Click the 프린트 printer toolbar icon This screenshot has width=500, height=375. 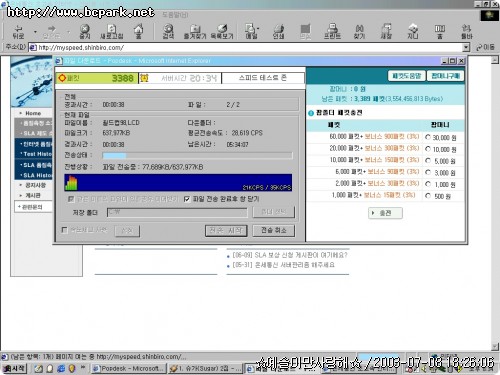coord(332,32)
